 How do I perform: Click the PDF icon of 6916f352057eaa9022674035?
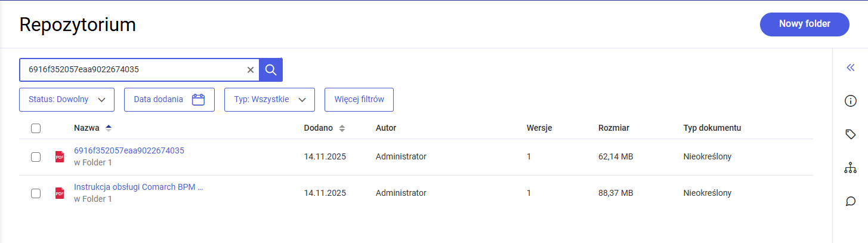[60, 156]
